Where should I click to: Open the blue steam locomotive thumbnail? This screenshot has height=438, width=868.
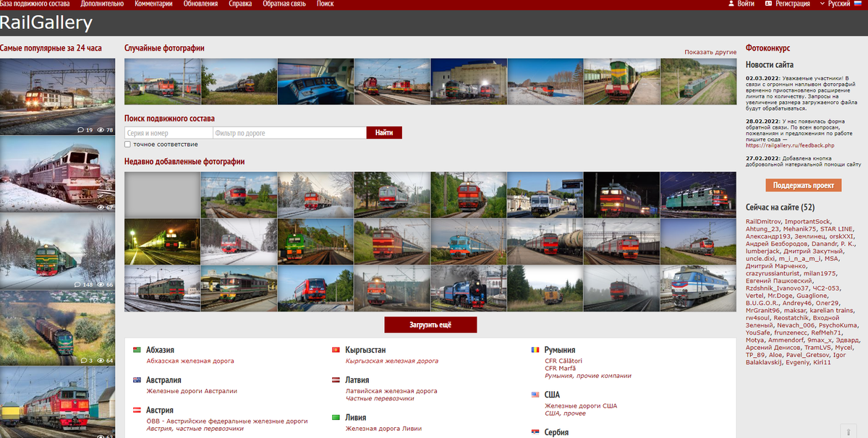(468, 288)
